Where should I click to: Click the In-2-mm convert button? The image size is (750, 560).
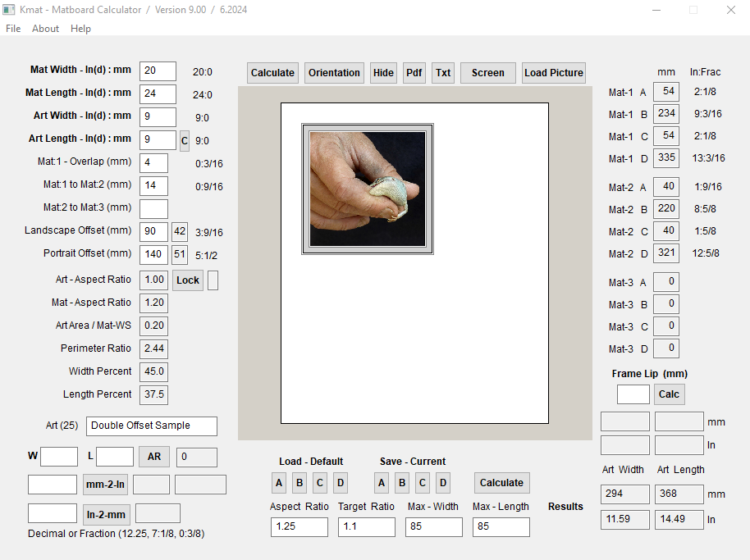click(x=105, y=514)
